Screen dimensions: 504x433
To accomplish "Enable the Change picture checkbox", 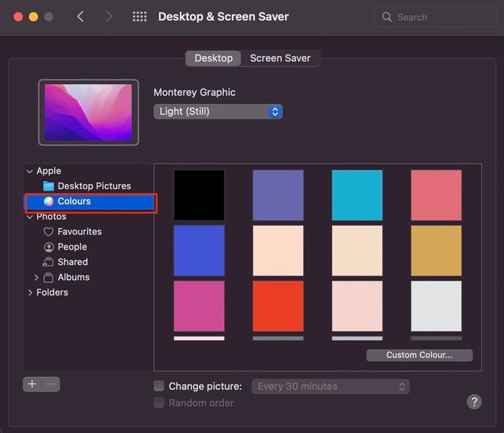I will [159, 386].
